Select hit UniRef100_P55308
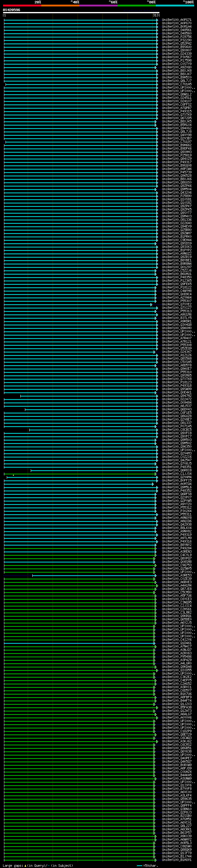 tap(176, 345)
